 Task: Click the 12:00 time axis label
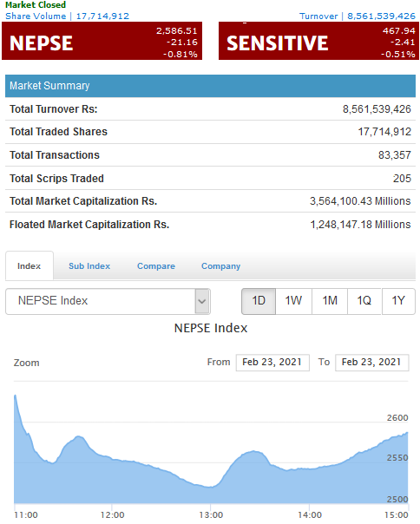coord(112,515)
